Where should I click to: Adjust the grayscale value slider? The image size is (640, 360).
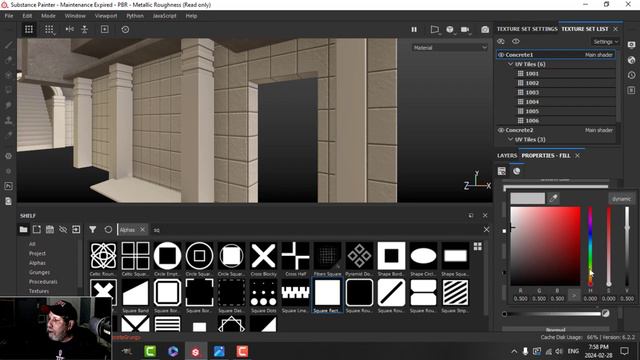[x=627, y=246]
